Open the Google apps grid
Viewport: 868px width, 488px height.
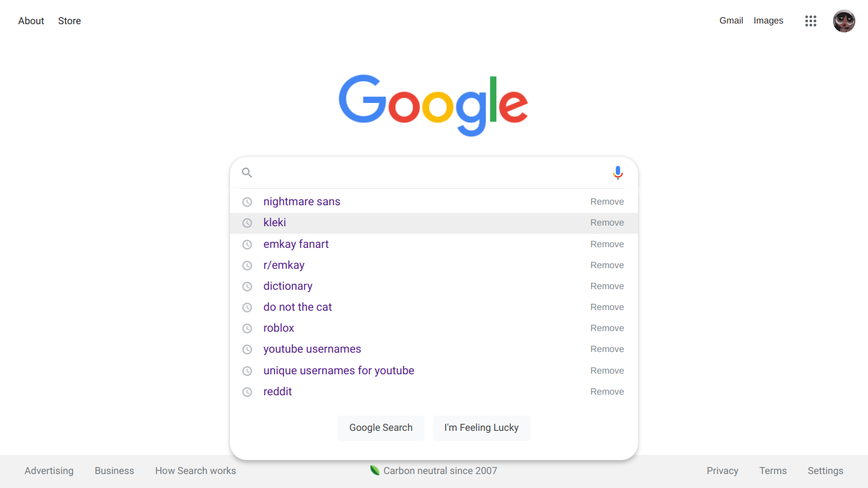pos(810,20)
